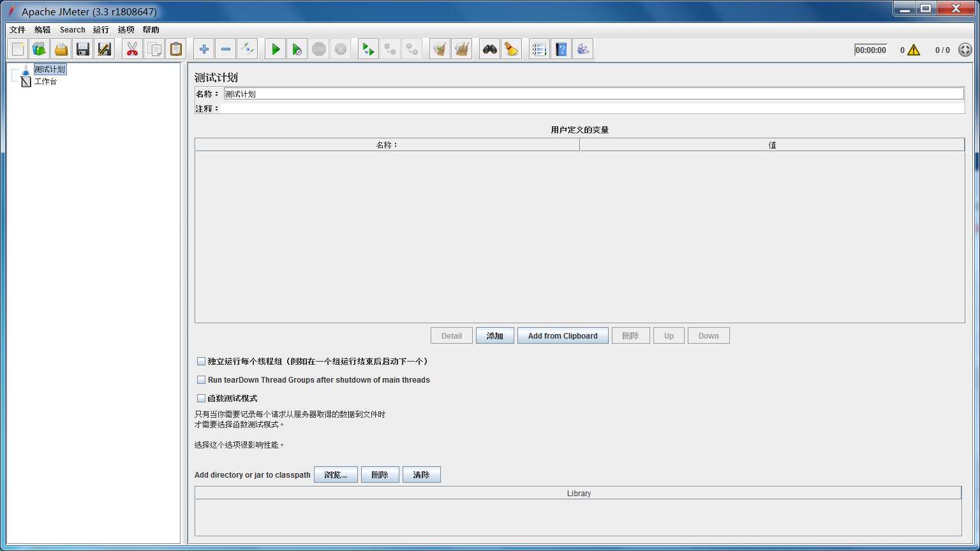
Task: Open the Help book icon
Action: (561, 49)
